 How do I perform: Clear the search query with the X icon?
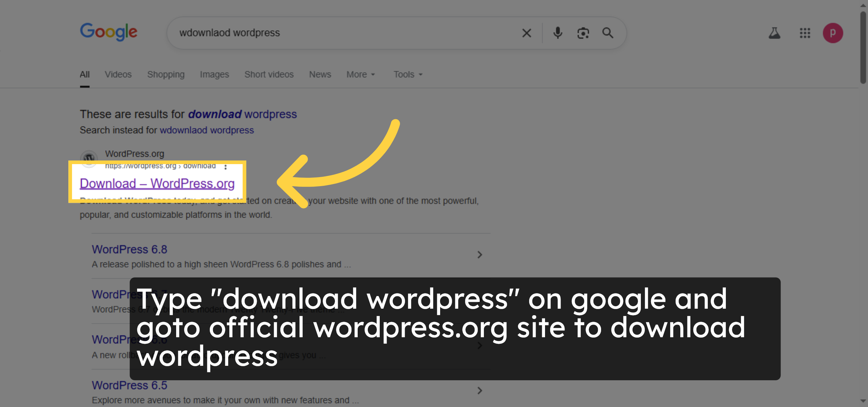click(x=527, y=33)
